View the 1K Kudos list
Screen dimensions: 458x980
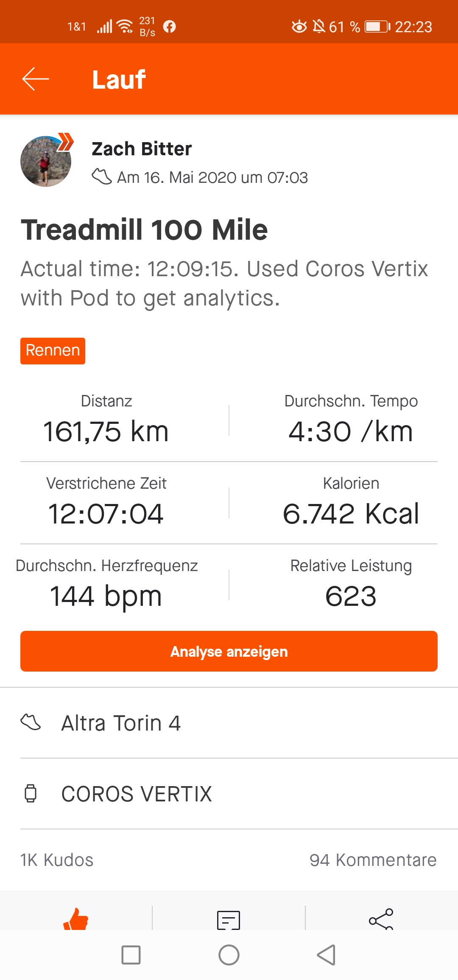[x=57, y=860]
